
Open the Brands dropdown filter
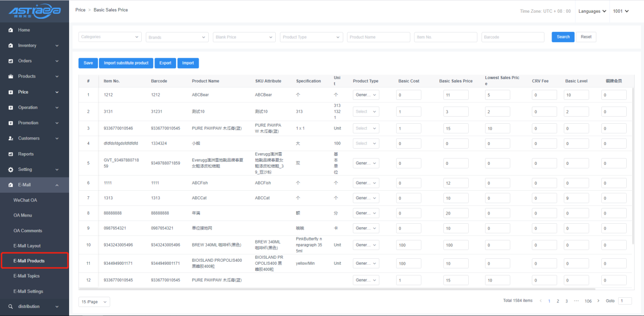177,37
